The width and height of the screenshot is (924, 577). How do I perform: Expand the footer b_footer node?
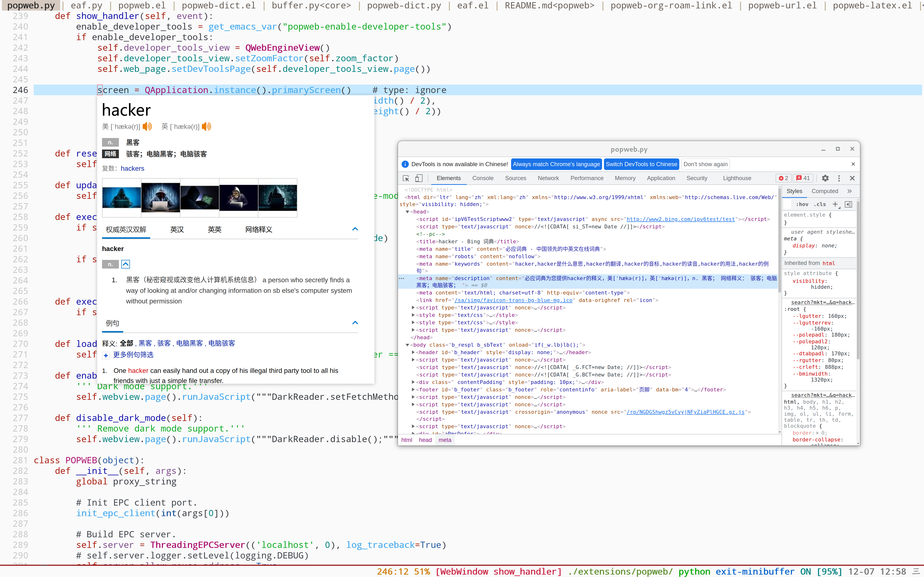point(413,390)
